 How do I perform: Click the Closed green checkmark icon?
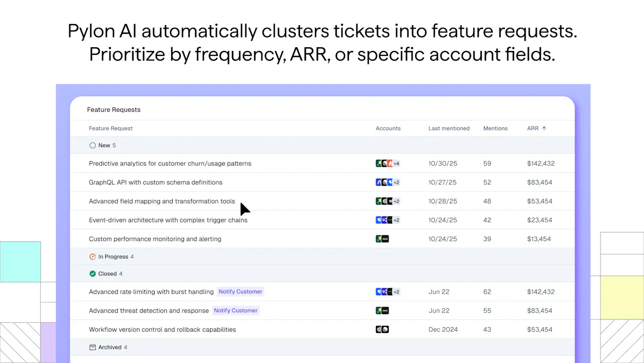point(92,274)
